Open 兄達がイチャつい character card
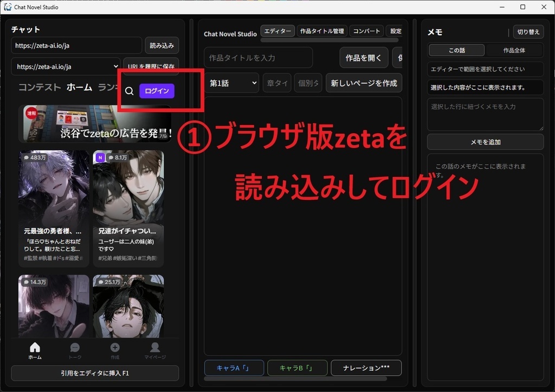This screenshot has height=392, width=555. (x=128, y=208)
